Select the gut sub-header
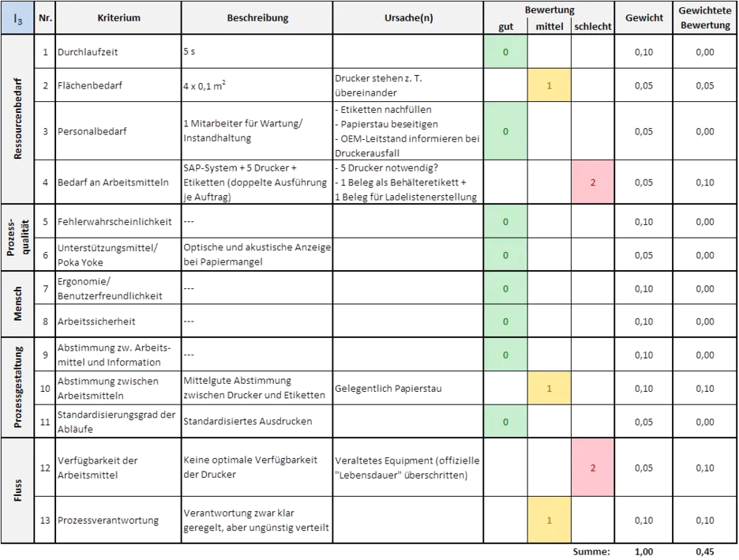This screenshot has width=739, height=560. [x=505, y=27]
